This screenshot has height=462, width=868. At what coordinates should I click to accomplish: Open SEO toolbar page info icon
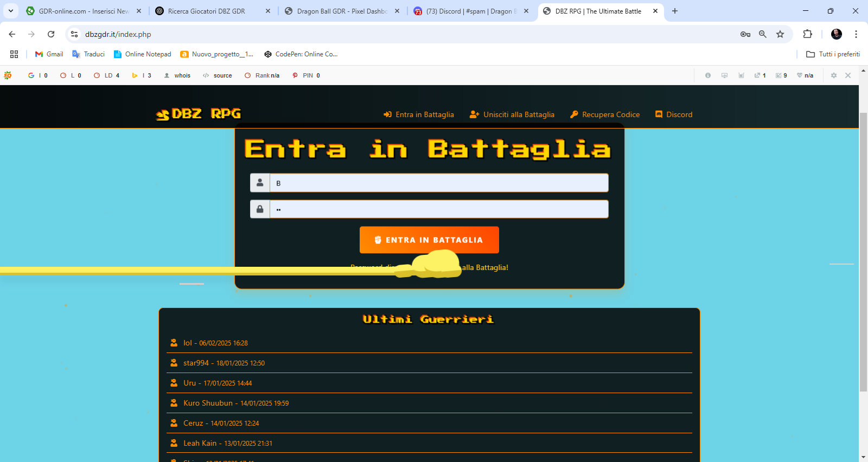(x=708, y=75)
